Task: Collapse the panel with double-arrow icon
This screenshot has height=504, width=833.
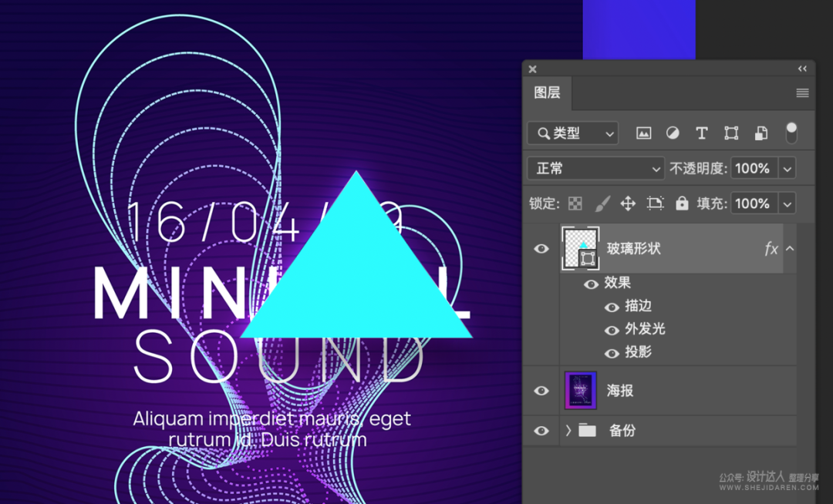Action: tap(802, 69)
